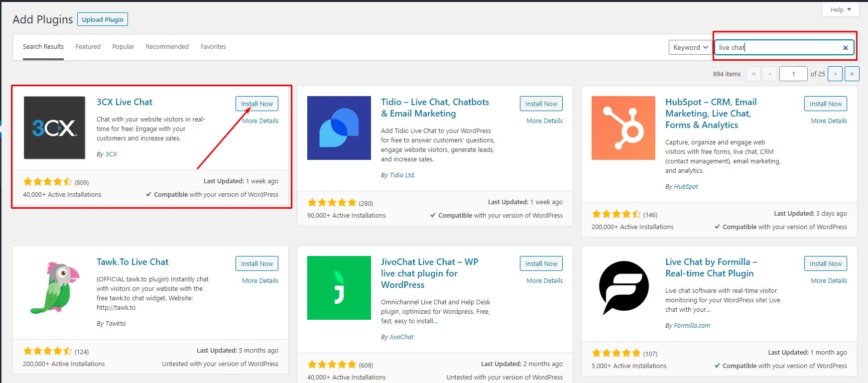
Task: Install the Tidio plugin
Action: point(541,104)
